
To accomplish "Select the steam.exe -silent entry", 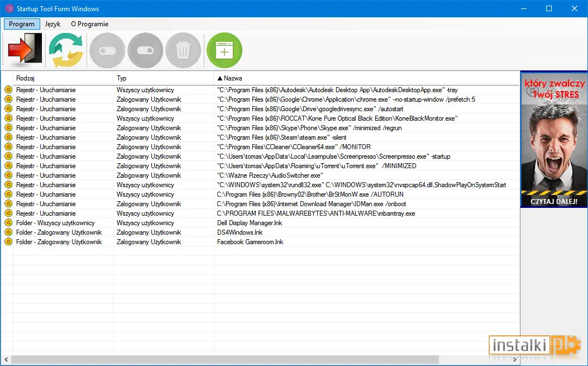I will point(281,137).
